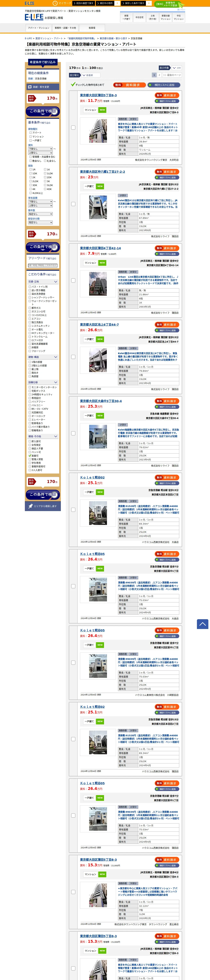Click the 最後のページ double-arrow link

click(172, 75)
